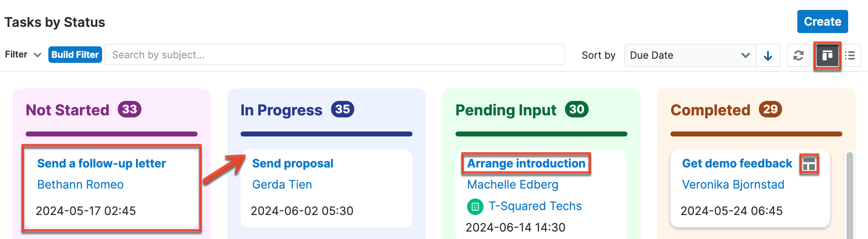Image resolution: width=868 pixels, height=239 pixels.
Task: Focus the Search by subject field
Action: tap(334, 55)
